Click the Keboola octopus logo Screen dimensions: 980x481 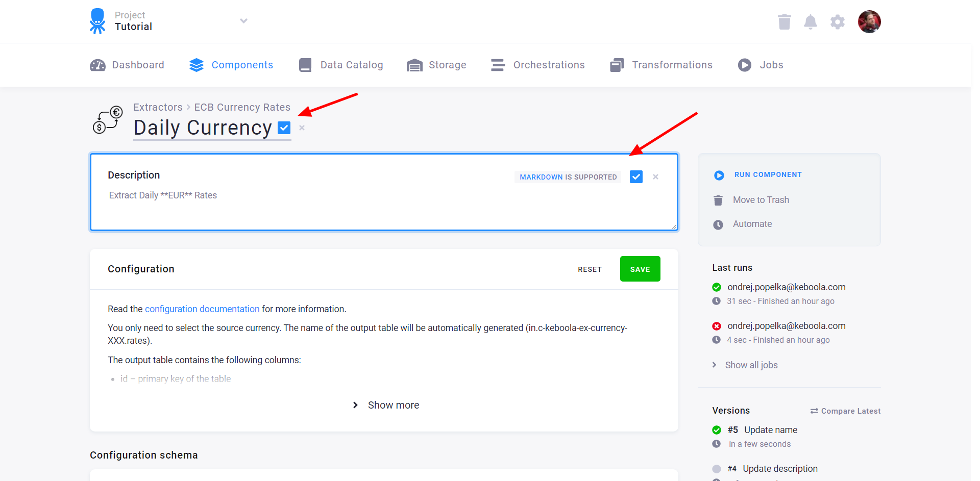pos(97,21)
